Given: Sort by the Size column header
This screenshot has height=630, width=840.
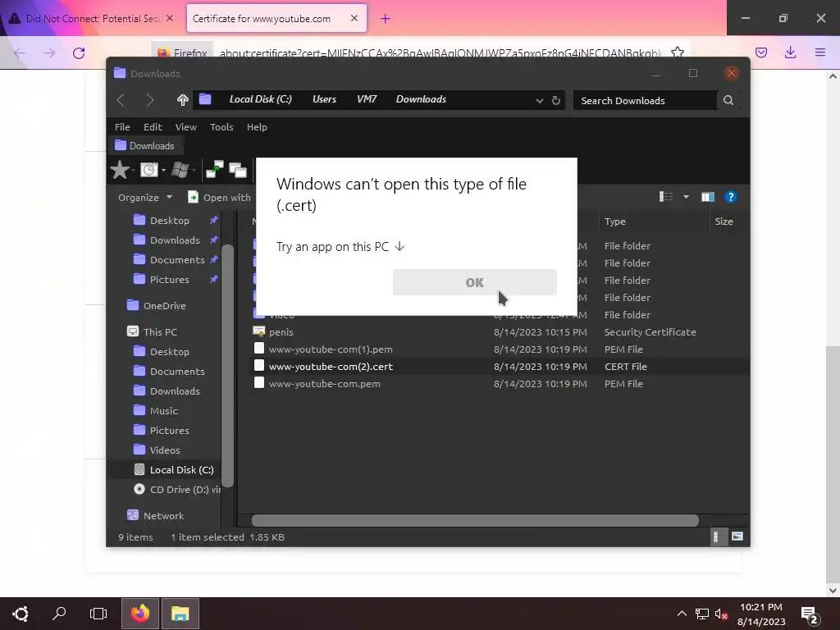Looking at the screenshot, I should [724, 221].
